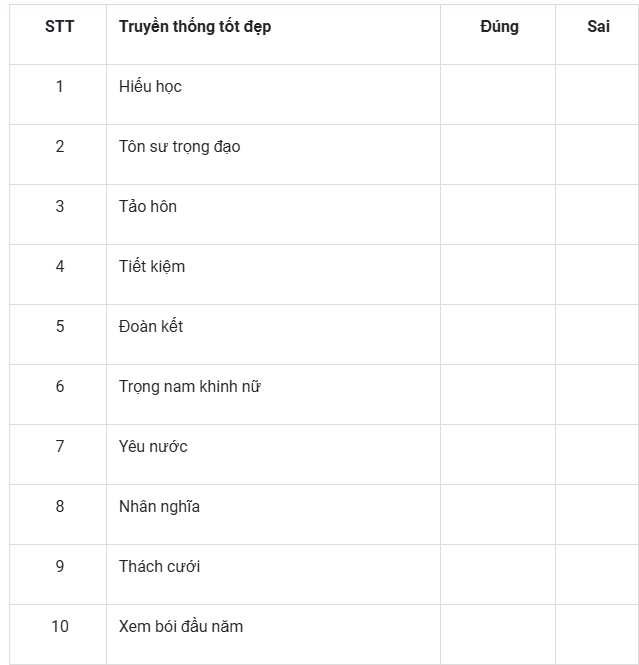Click the Sai cell for Tảo hôn
The width and height of the screenshot is (639, 665).
pyautogui.click(x=597, y=215)
